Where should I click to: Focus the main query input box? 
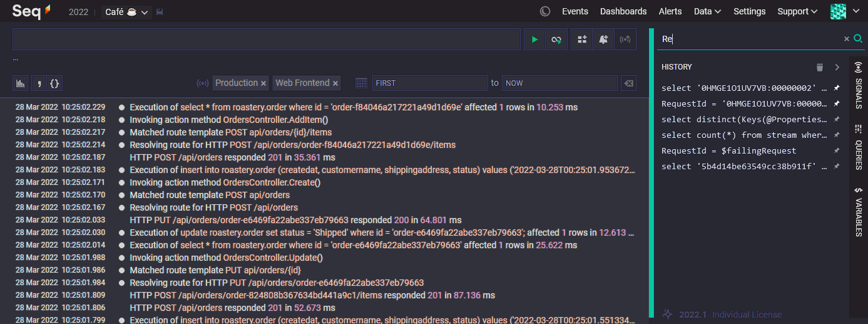click(x=266, y=39)
